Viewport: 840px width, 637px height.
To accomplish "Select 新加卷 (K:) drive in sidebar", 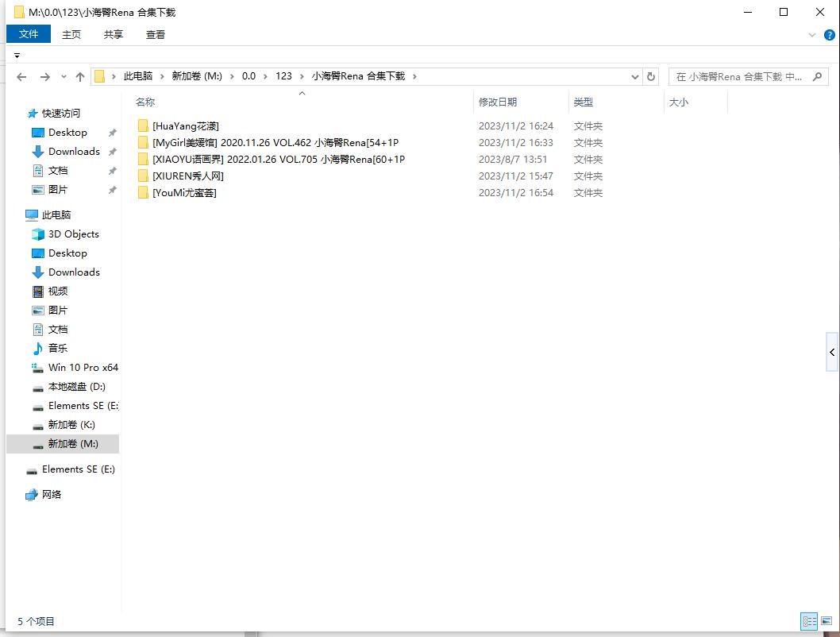I will (71, 425).
